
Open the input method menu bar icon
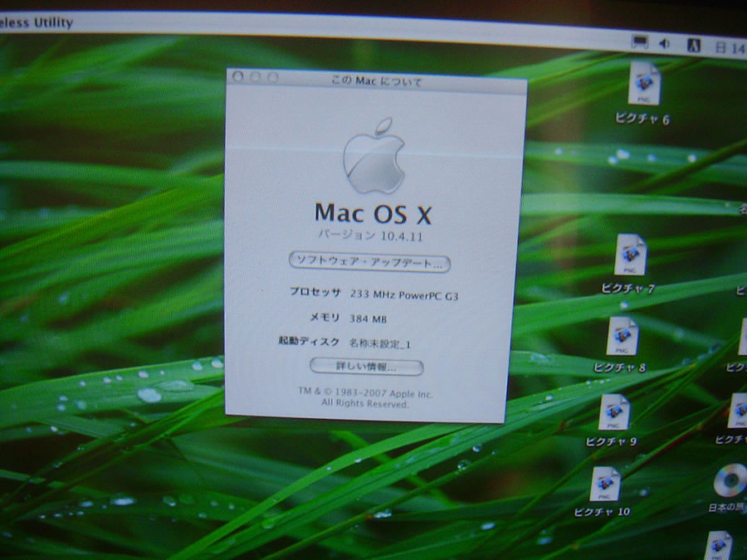pyautogui.click(x=694, y=46)
